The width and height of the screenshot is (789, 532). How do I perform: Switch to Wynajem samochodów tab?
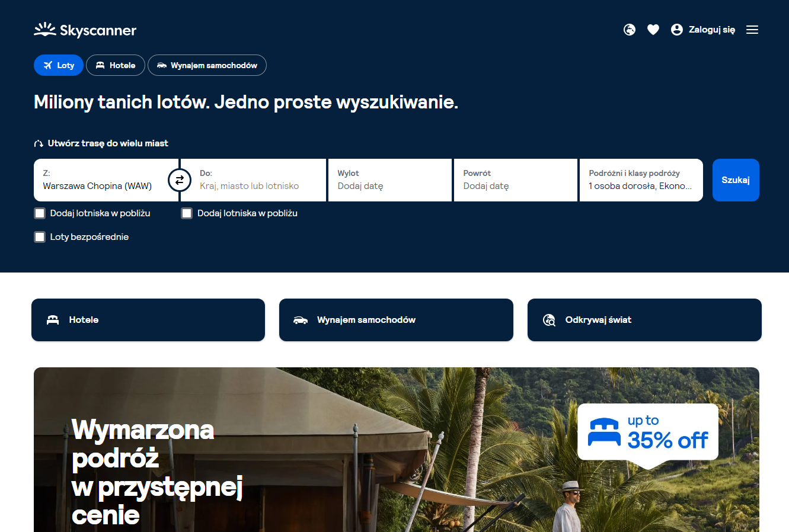click(x=207, y=65)
